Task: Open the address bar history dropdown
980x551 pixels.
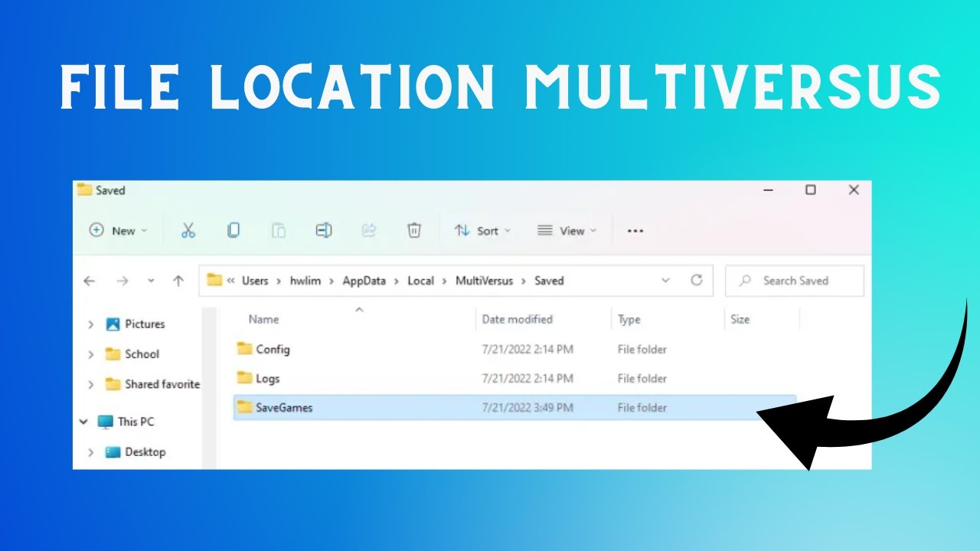Action: [665, 280]
